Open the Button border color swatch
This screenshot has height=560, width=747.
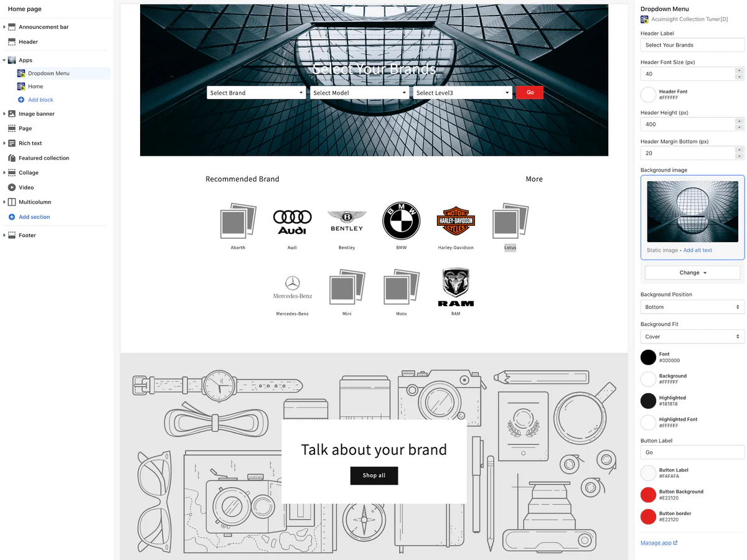coord(648,516)
